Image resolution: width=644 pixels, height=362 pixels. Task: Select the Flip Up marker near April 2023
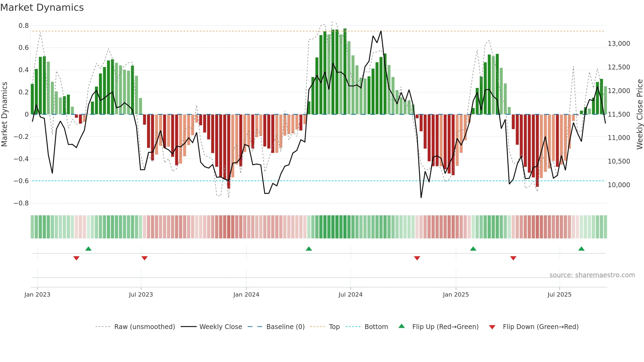[88, 249]
